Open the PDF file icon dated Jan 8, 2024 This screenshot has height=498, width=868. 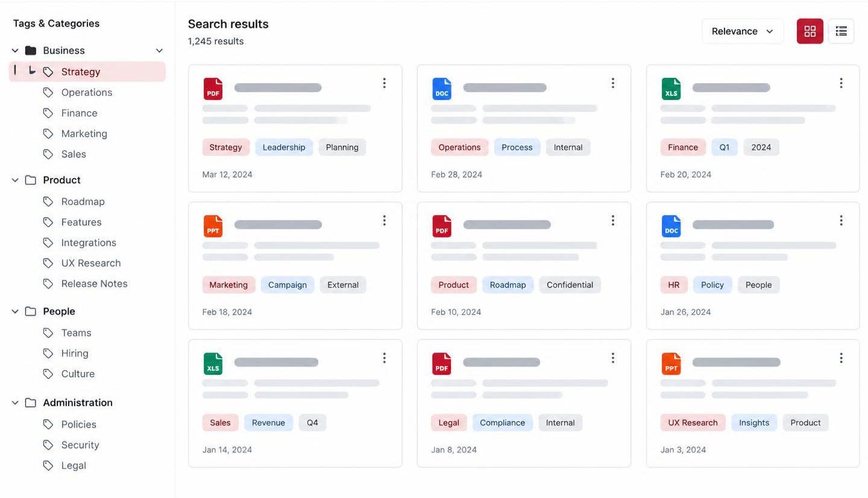(x=442, y=364)
